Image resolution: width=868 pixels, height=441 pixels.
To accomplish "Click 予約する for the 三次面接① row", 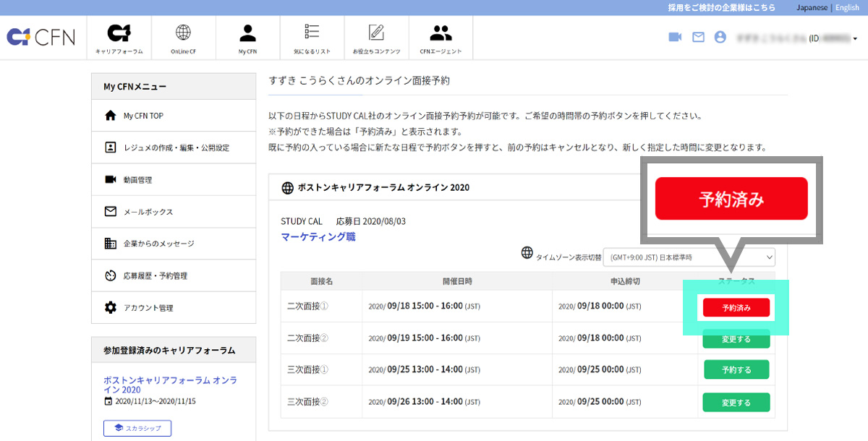I will (736, 369).
